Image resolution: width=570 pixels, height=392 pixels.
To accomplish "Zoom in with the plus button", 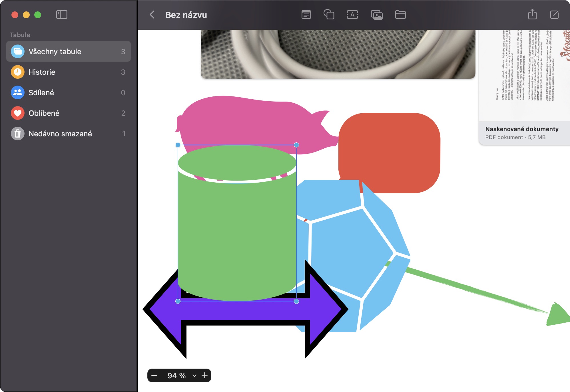I will pos(204,375).
